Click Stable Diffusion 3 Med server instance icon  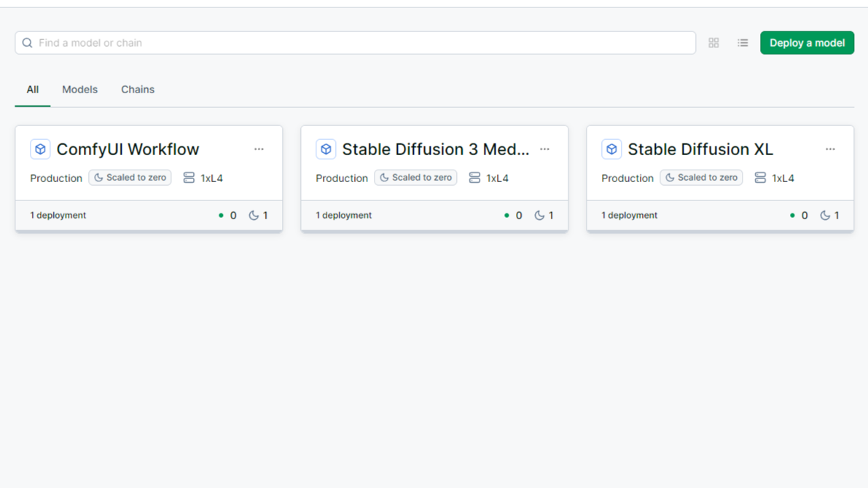pos(474,178)
